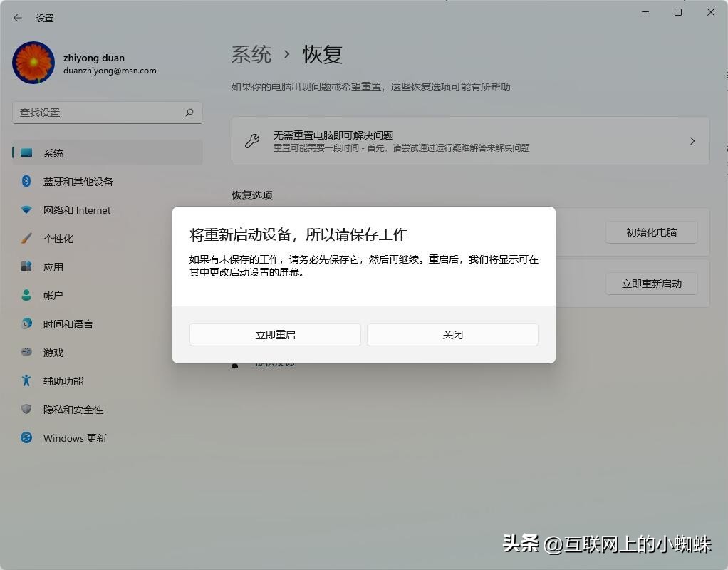Screen dimensions: 728x570
Task: Click the 系统 breadcrumb in page title
Action: click(251, 54)
